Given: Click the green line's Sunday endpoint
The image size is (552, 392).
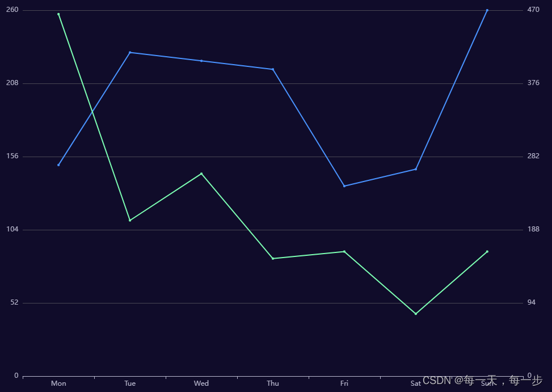Looking at the screenshot, I should [487, 251].
